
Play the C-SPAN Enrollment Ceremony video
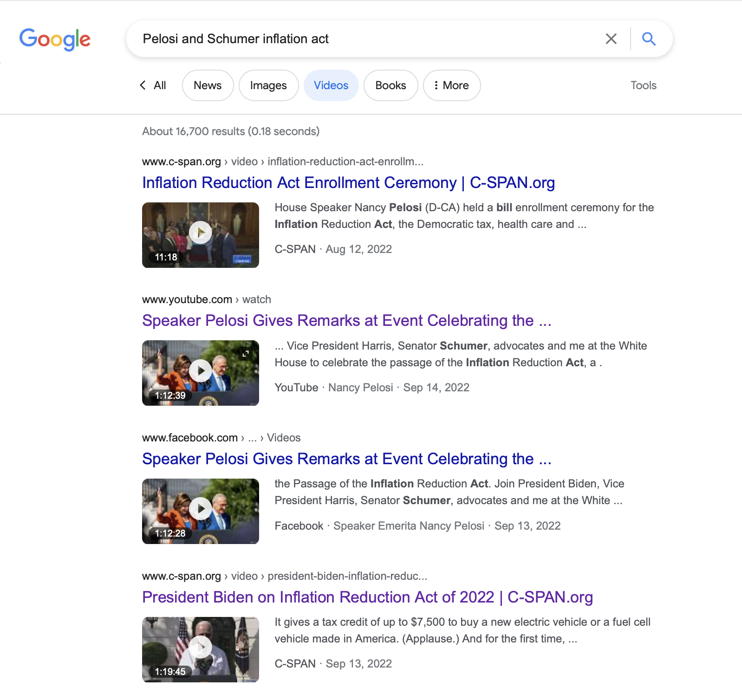tap(201, 233)
